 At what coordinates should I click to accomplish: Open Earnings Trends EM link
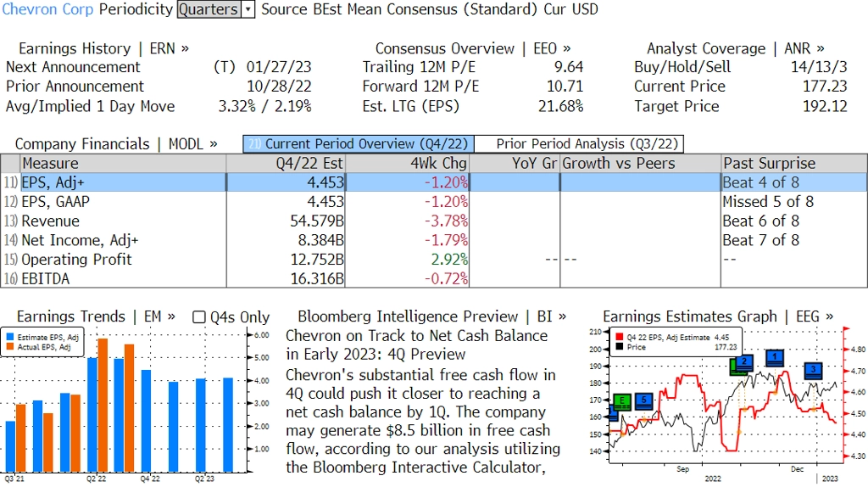[x=96, y=316]
